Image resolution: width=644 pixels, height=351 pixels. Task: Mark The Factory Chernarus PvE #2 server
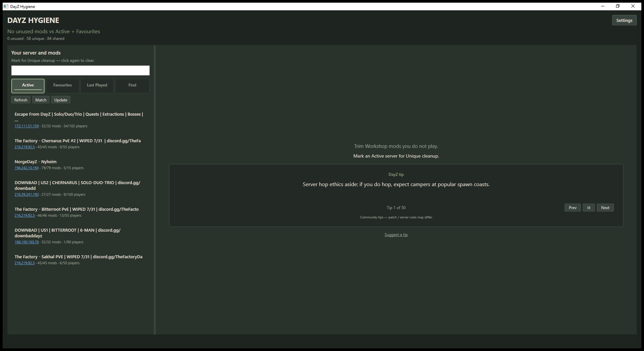coord(80,144)
